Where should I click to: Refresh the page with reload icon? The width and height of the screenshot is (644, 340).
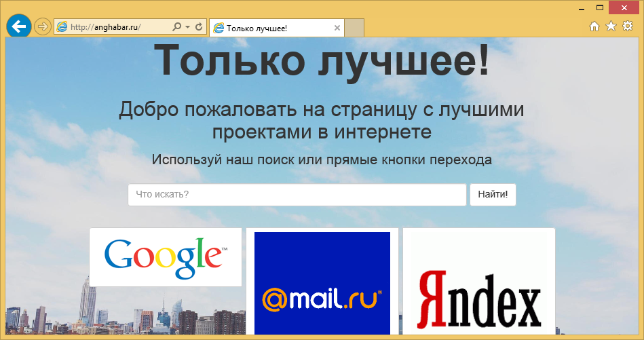199,27
